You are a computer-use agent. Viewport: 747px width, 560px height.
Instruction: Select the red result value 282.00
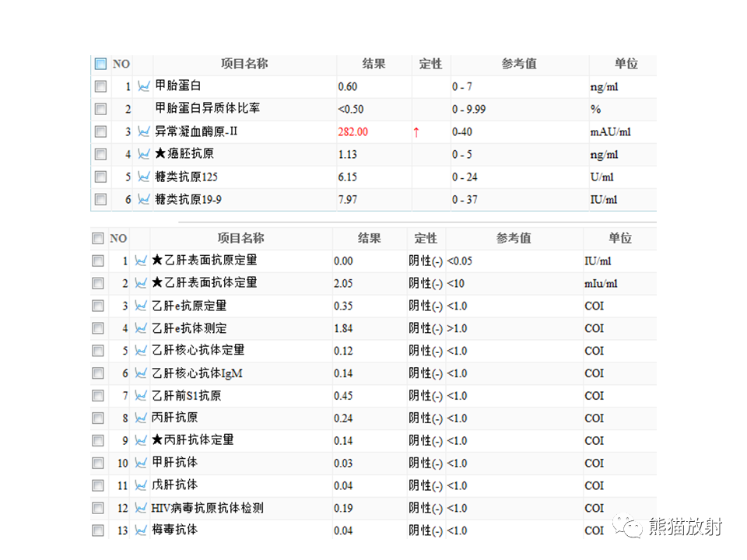coord(353,132)
